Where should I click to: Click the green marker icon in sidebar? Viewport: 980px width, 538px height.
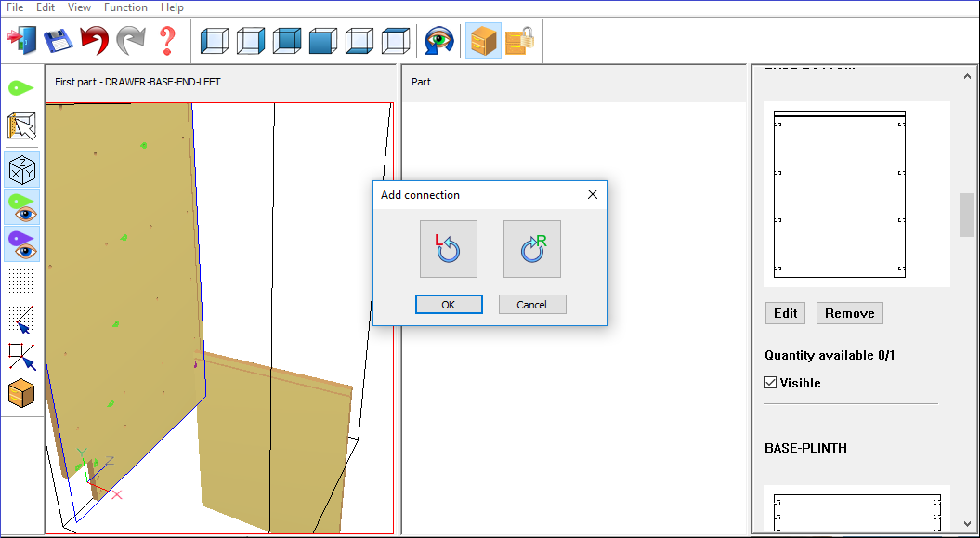coord(21,88)
